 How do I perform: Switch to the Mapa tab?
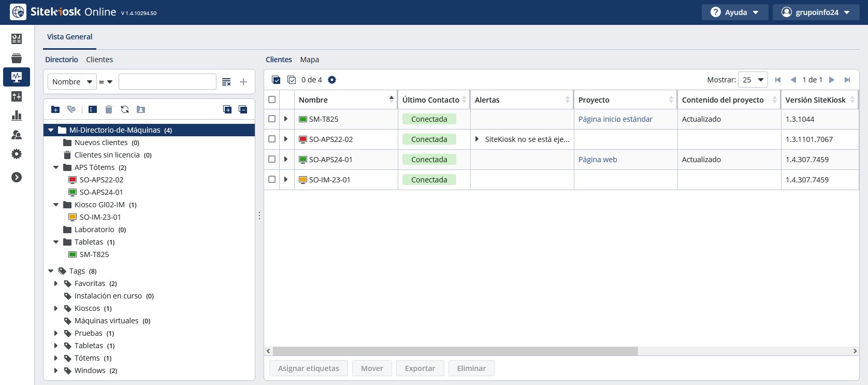(x=309, y=60)
